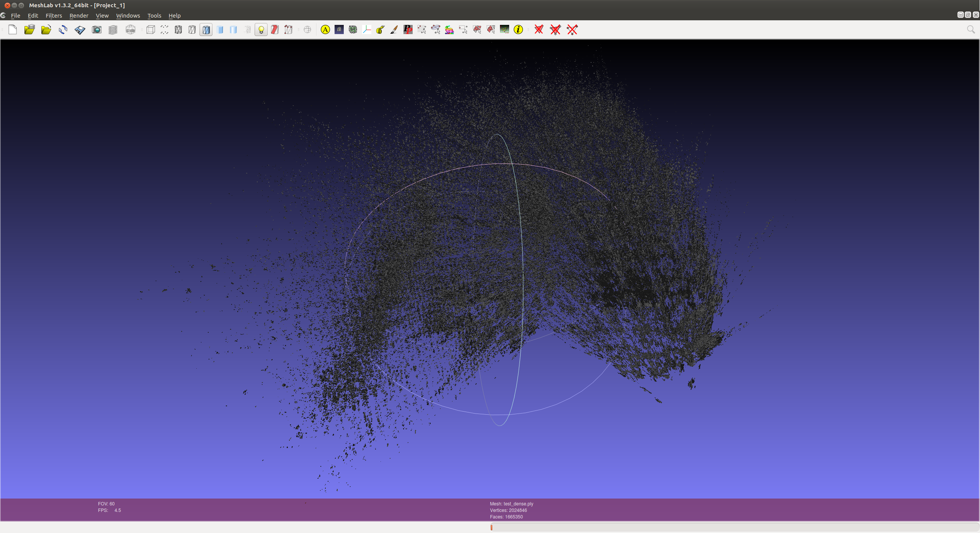Image resolution: width=980 pixels, height=533 pixels.
Task: Capture a snapshot of the viewport
Action: pyautogui.click(x=96, y=29)
